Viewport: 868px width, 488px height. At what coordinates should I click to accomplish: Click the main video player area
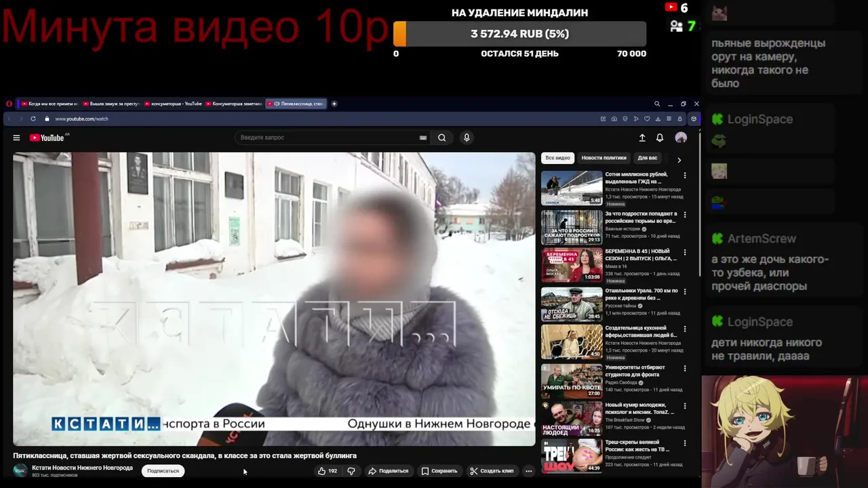[274, 299]
